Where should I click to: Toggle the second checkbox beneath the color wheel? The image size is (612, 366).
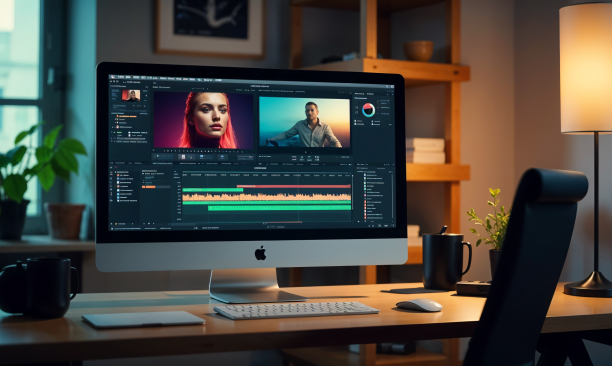click(356, 124)
